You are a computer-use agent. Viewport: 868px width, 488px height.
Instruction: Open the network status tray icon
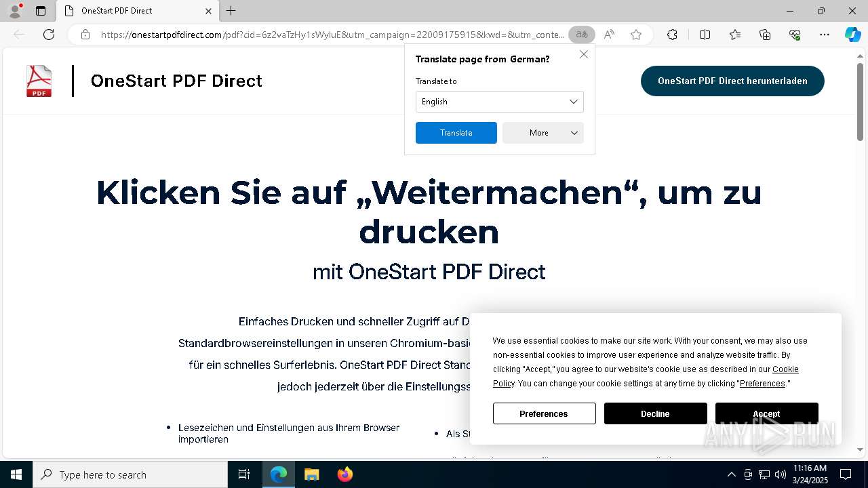coord(764,474)
